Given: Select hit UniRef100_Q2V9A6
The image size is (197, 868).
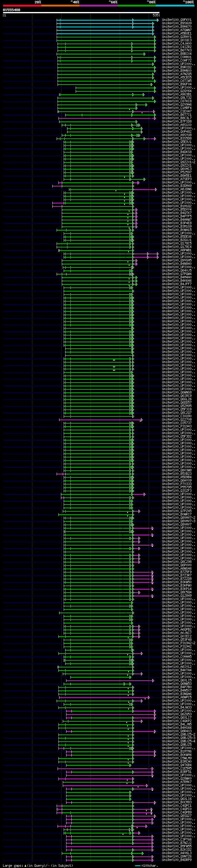Looking at the screenshot, I should click(176, 104).
